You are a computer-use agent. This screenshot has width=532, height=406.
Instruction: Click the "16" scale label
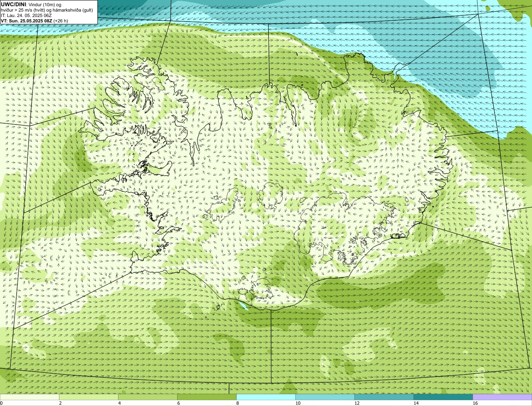point(475,403)
